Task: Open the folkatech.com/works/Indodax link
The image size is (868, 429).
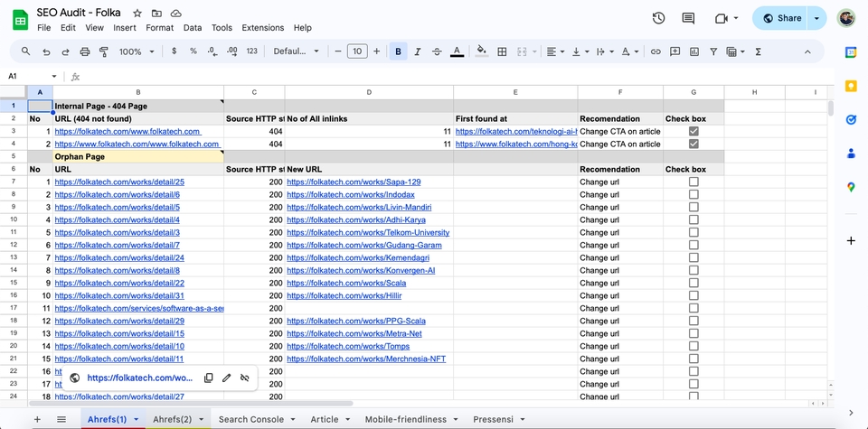Action: pos(351,194)
